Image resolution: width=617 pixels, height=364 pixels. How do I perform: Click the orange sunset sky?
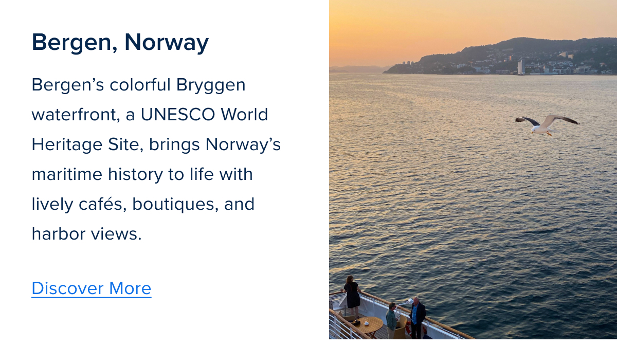(411, 26)
